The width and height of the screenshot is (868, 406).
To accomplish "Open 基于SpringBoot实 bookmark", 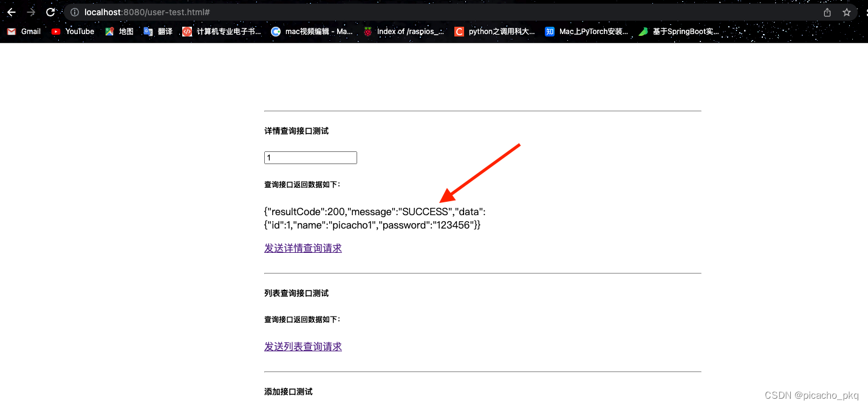I will coord(678,32).
